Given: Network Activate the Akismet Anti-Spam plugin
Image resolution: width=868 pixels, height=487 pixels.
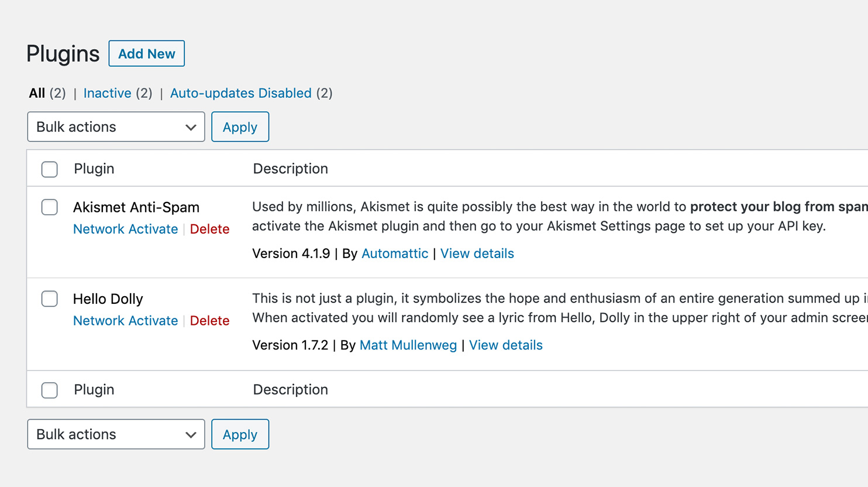Looking at the screenshot, I should click(125, 229).
